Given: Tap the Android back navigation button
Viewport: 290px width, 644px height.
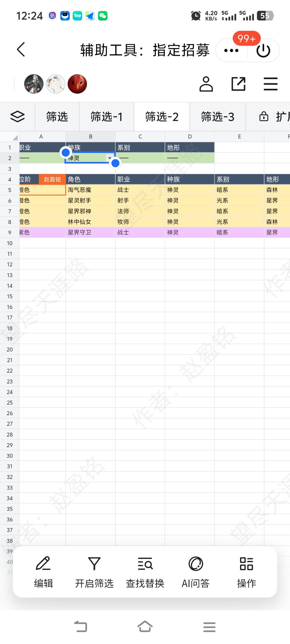Looking at the screenshot, I should (81, 627).
